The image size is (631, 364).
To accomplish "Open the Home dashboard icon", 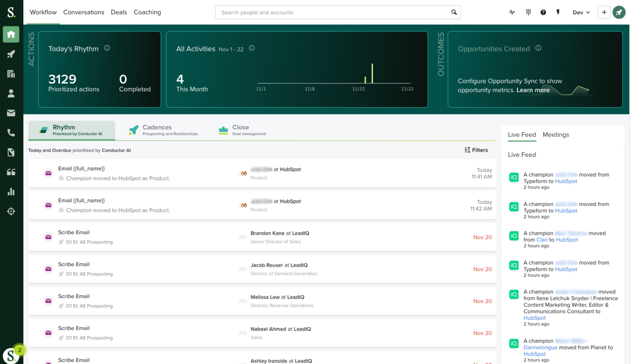I will 11,35.
